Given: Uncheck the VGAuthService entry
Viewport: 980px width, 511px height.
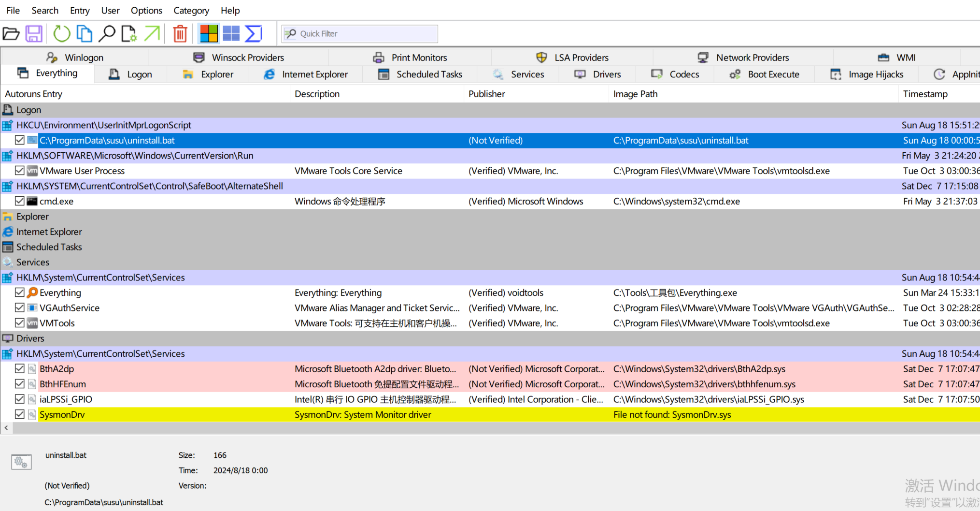Looking at the screenshot, I should (20, 307).
